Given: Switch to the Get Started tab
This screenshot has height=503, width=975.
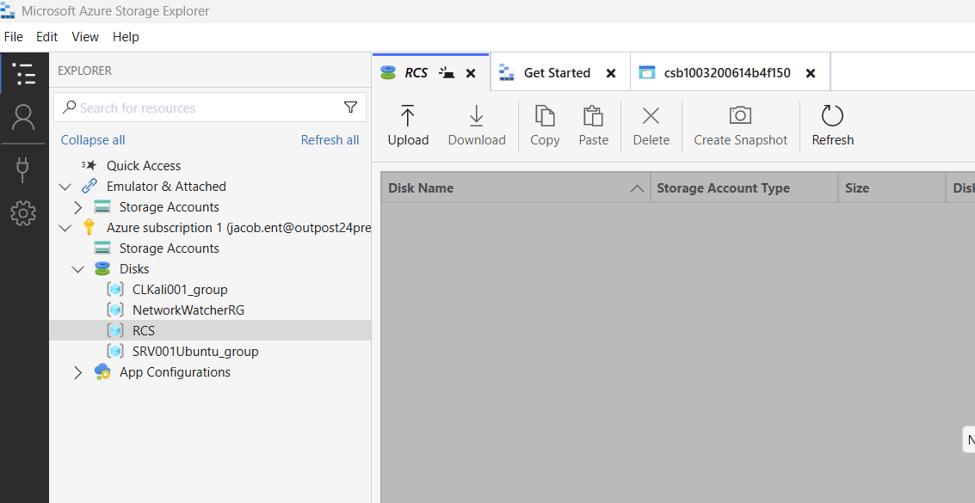Looking at the screenshot, I should (x=560, y=72).
